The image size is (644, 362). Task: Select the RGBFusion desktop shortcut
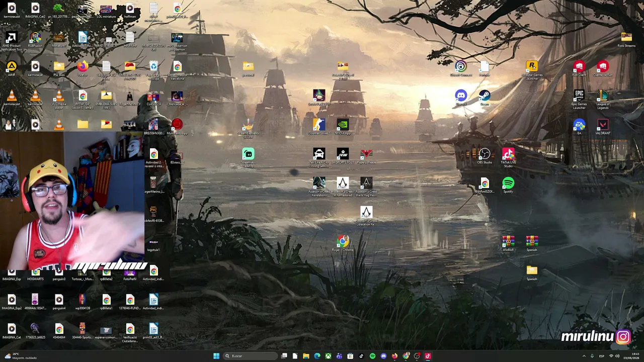35,38
